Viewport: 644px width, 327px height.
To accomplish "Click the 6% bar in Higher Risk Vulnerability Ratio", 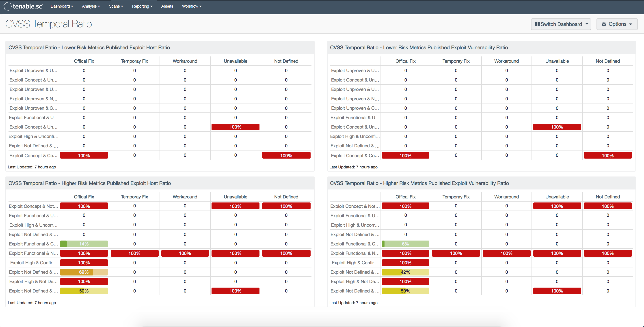I will pos(405,244).
